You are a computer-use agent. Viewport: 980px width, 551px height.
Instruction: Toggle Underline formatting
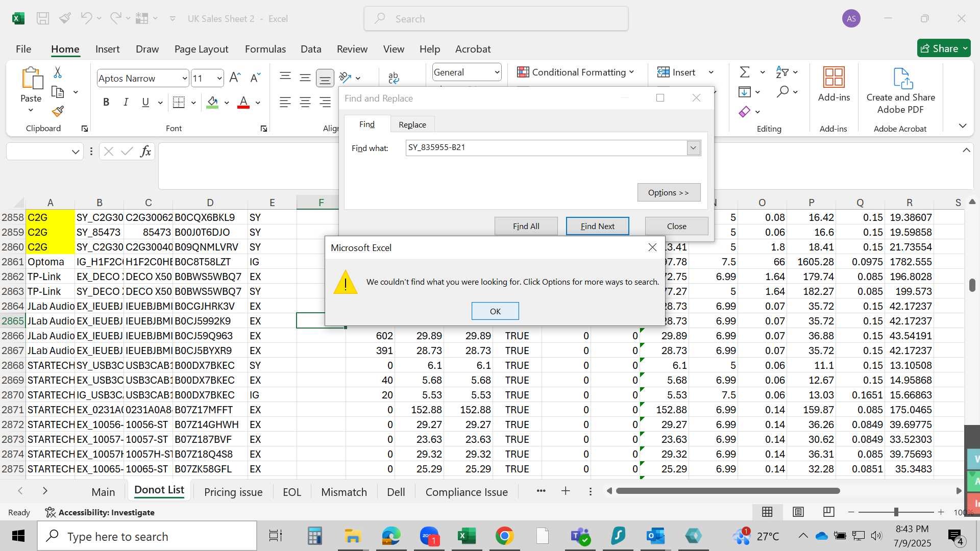click(145, 102)
